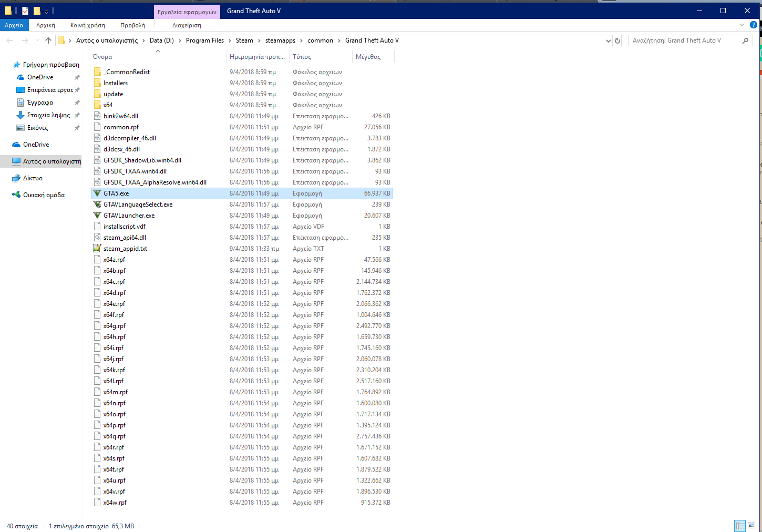Click the steam_api64.dll file icon
The image size is (762, 532).
pyautogui.click(x=97, y=238)
